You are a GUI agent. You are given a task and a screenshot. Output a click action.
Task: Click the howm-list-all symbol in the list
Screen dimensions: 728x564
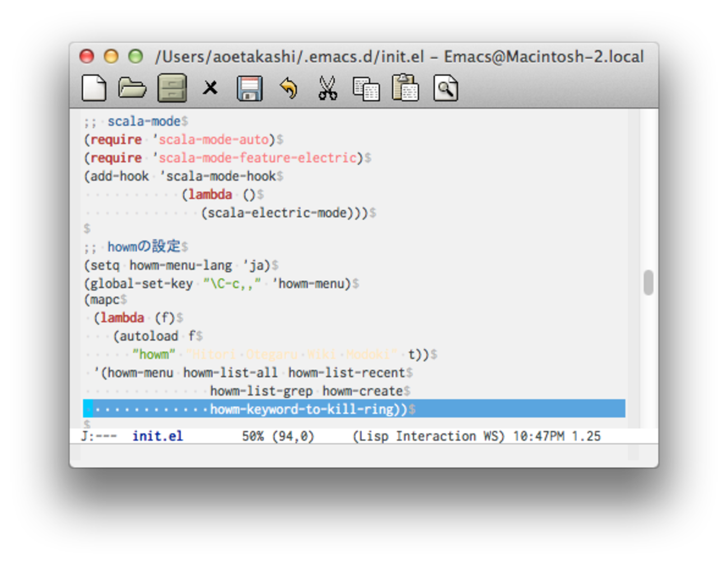(230, 373)
